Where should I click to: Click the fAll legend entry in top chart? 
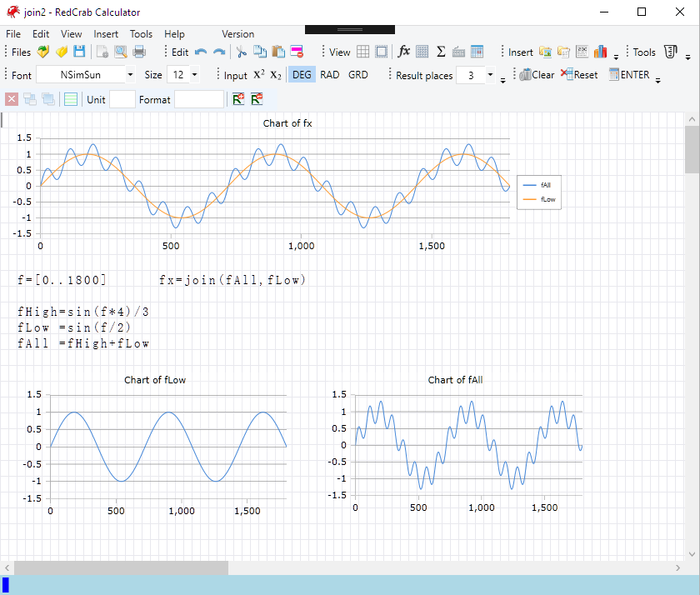(x=537, y=185)
